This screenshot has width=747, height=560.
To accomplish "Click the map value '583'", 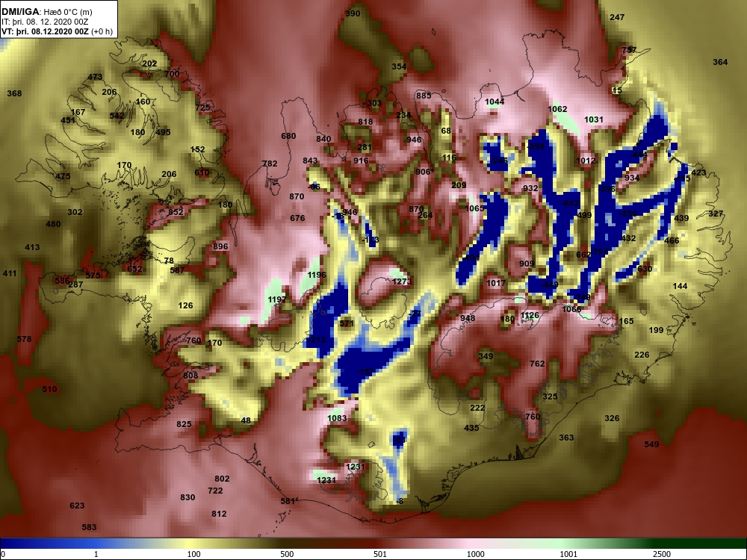I will click(89, 527).
